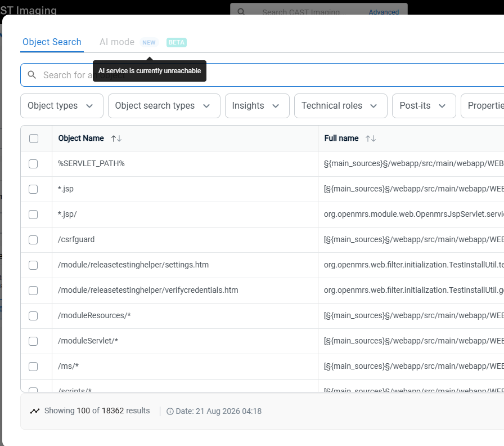
Task: Focus the Search for an object field
Action: (262, 75)
